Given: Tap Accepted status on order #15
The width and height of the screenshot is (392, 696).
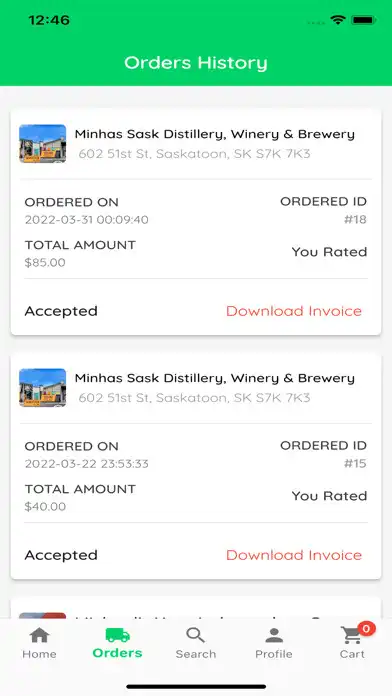Looking at the screenshot, I should pos(61,555).
